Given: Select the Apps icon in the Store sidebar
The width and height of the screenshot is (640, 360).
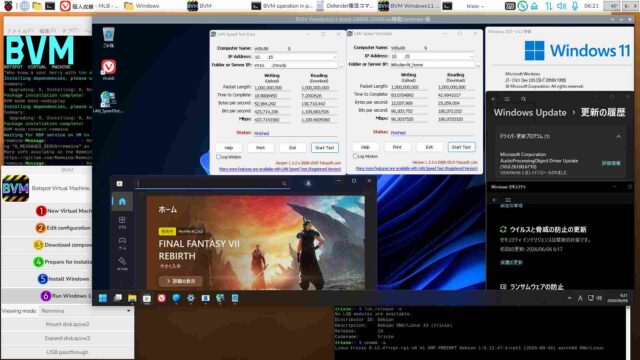Looking at the screenshot, I should click(122, 222).
